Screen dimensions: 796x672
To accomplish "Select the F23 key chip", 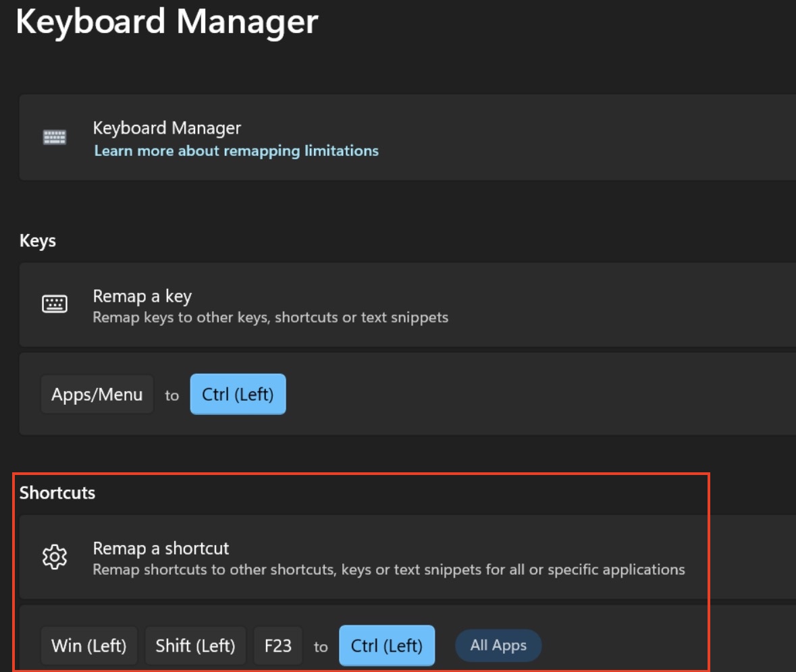I will 277,646.
